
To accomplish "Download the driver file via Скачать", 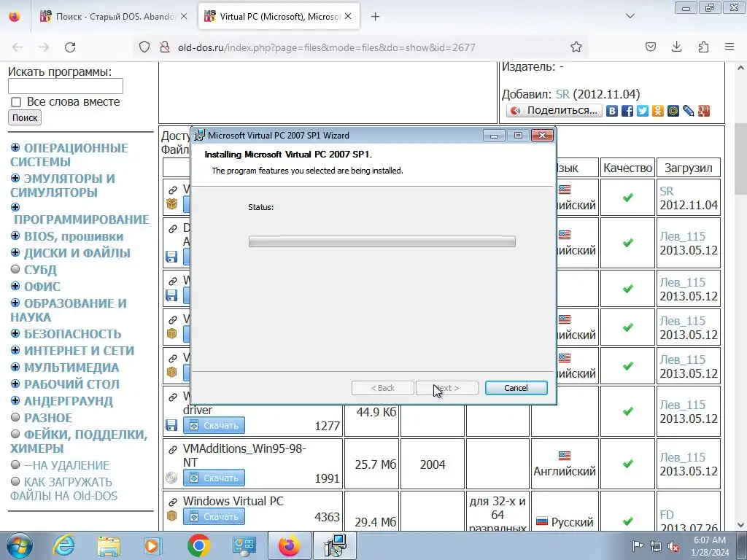I will [x=214, y=425].
